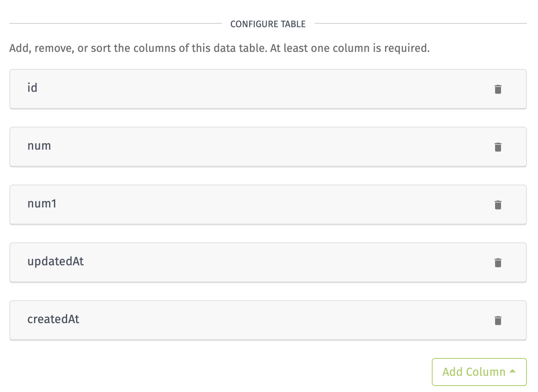Click the 'updatedAt' column name label
538x392 pixels.
[56, 261]
